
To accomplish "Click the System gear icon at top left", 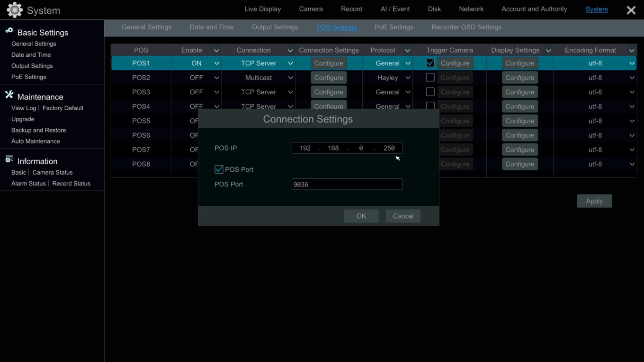I will pyautogui.click(x=14, y=9).
